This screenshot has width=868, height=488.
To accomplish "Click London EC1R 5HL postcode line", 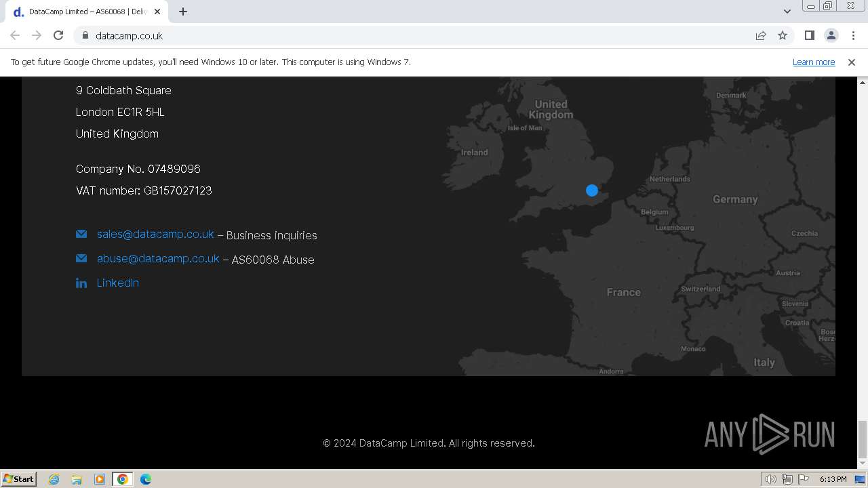I will [120, 112].
